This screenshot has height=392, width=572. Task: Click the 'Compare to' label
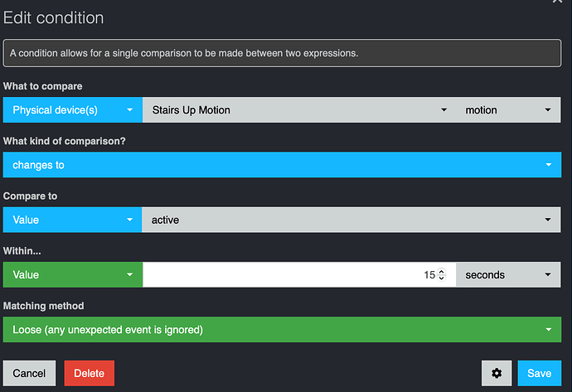pyautogui.click(x=31, y=196)
